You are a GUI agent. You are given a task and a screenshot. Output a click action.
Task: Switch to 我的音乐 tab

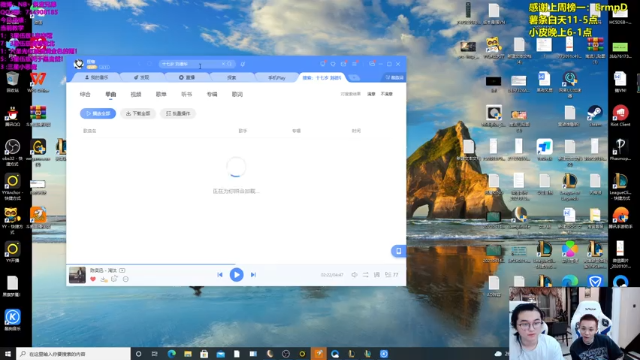point(97,78)
